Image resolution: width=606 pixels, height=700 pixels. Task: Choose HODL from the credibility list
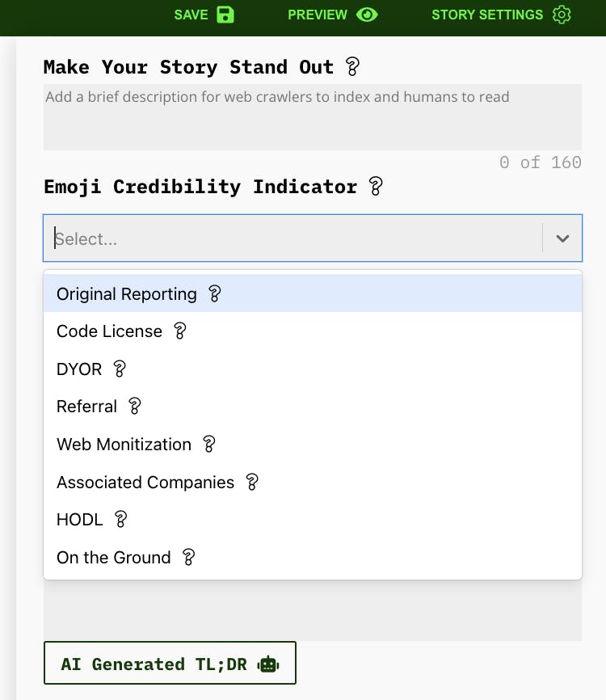pos(79,519)
